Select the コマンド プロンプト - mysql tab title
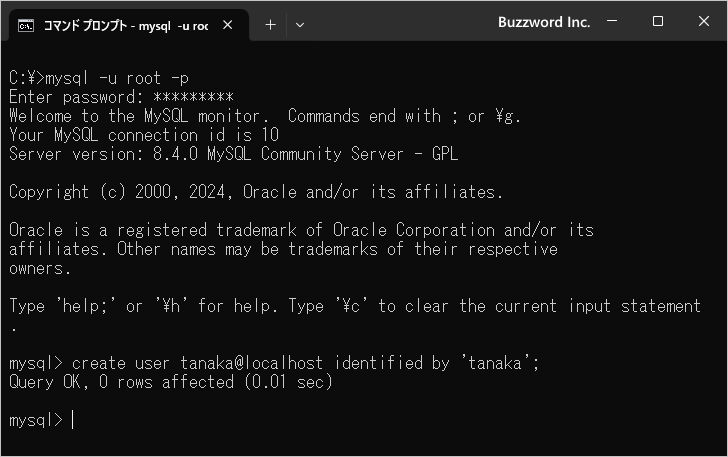Viewport: 728px width, 457px height. [x=125, y=25]
